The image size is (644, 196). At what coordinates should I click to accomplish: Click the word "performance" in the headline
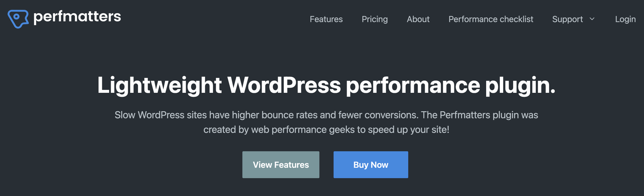[413, 86]
